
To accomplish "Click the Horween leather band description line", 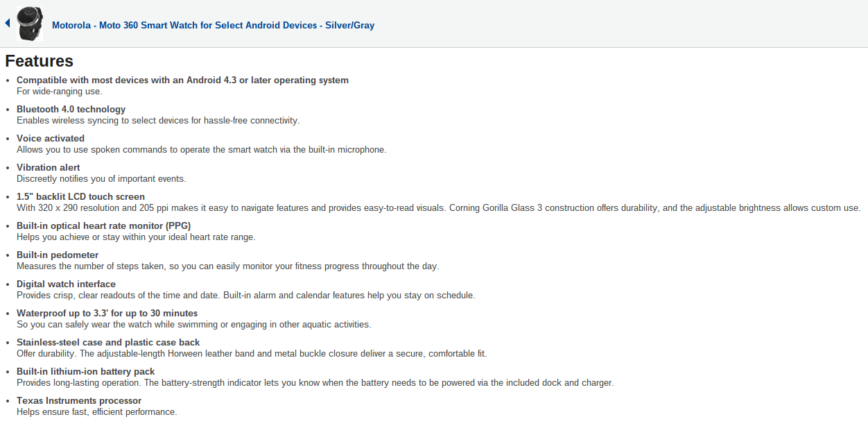I will pos(252,353).
